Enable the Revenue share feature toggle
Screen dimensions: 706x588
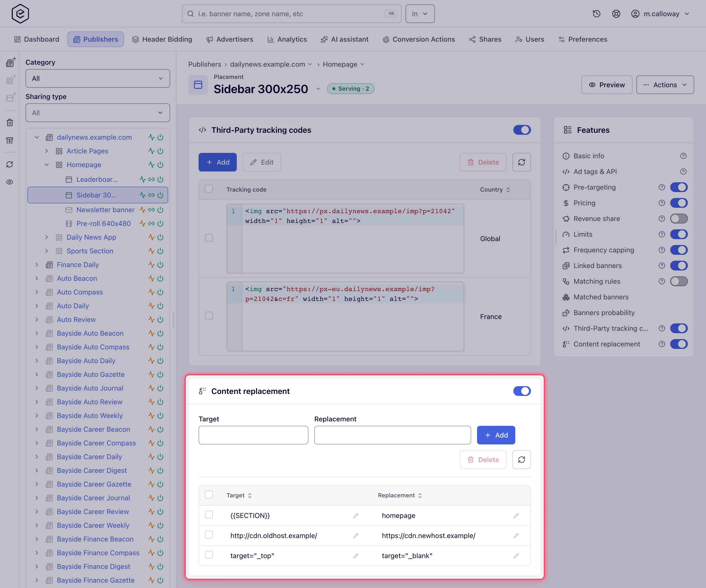point(679,219)
